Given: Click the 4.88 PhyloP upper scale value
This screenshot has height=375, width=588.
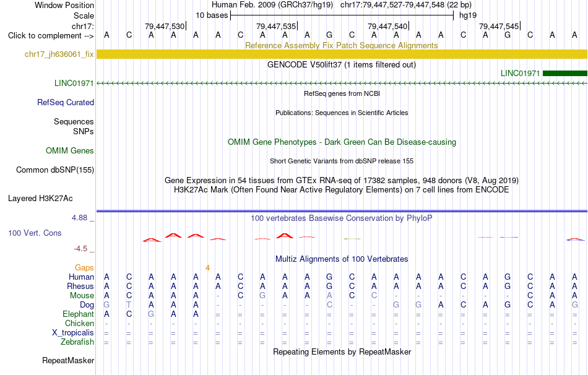Looking at the screenshot, I should [x=79, y=217].
